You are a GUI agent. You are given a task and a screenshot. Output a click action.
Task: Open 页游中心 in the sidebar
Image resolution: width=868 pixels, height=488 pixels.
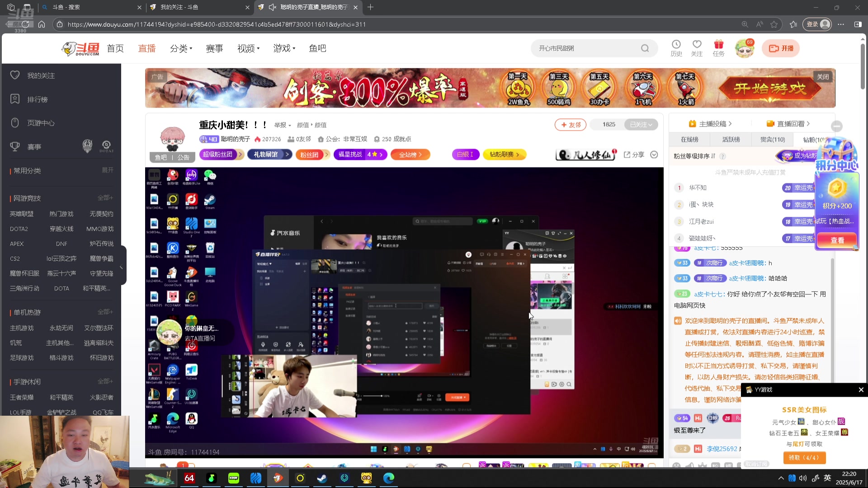(41, 123)
